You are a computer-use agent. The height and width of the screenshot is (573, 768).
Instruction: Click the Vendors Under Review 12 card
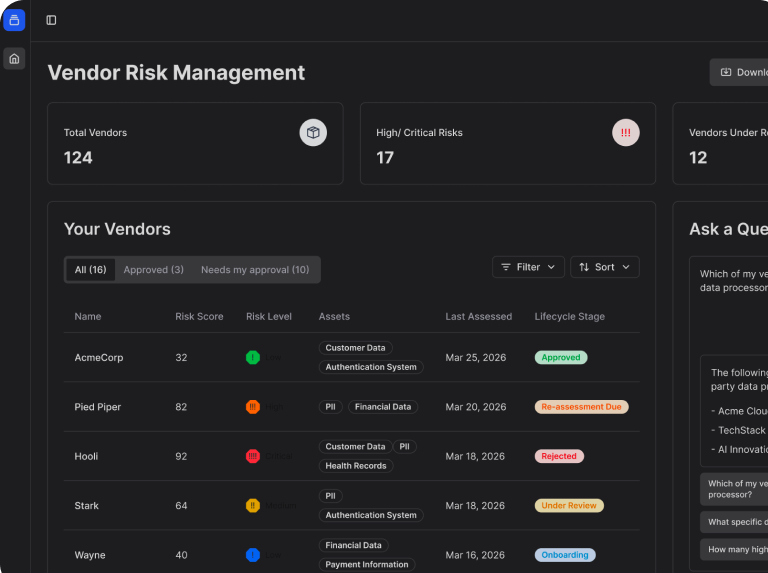point(720,143)
